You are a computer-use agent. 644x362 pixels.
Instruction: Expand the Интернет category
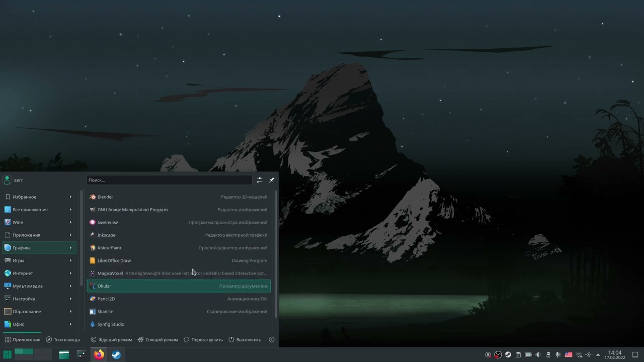tap(39, 273)
